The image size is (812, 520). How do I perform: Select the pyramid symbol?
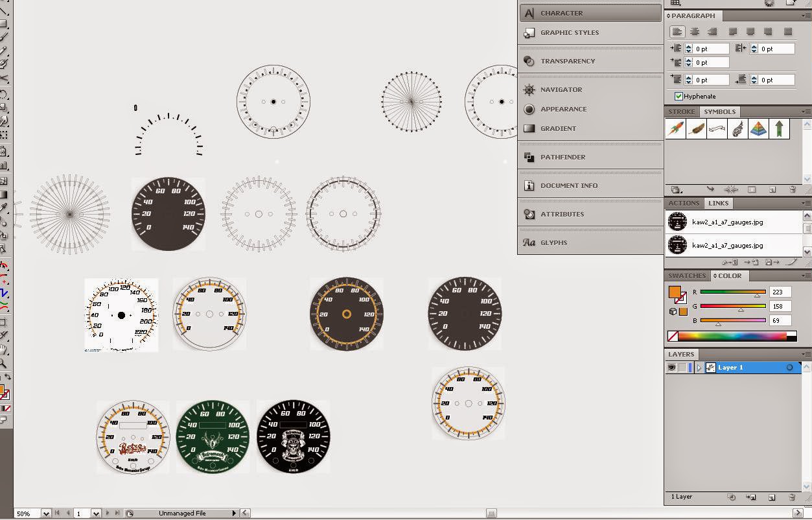(x=759, y=128)
